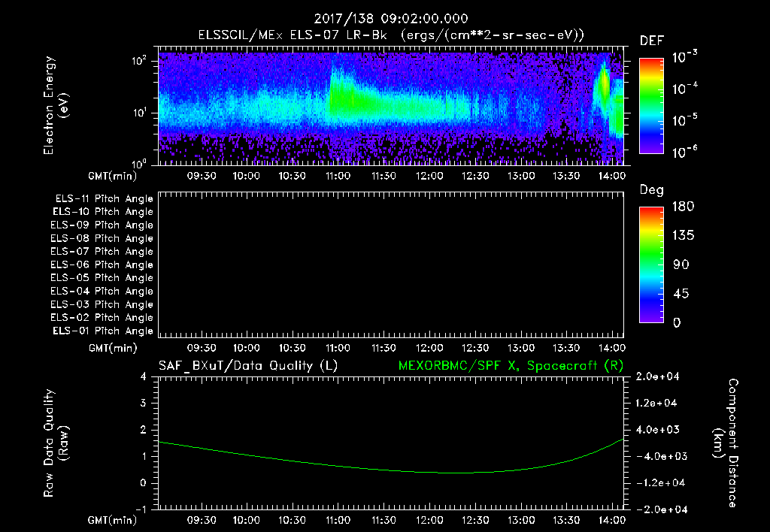Click the ELS-01 Pitch Angle row label
The height and width of the screenshot is (532, 770).
click(x=103, y=331)
